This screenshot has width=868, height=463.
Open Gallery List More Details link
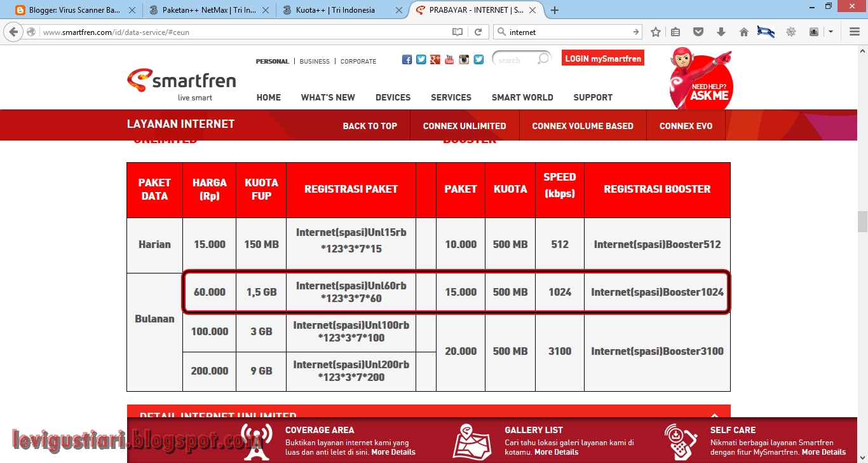click(556, 452)
